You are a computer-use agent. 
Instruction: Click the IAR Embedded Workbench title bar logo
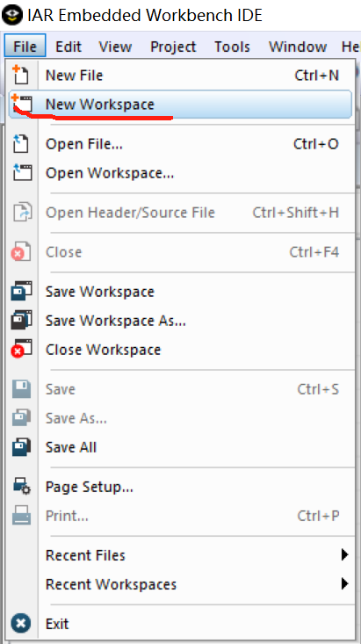tap(12, 15)
